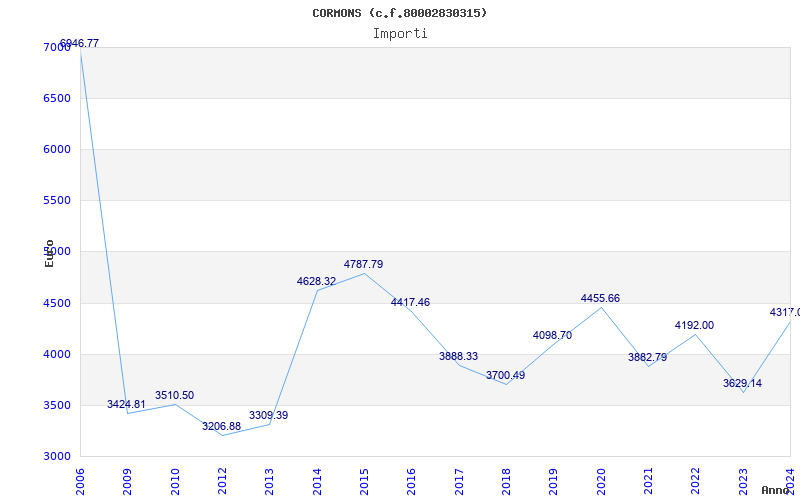The height and width of the screenshot is (500, 800).
Task: Click the data label 6946.77
Action: 79,43
